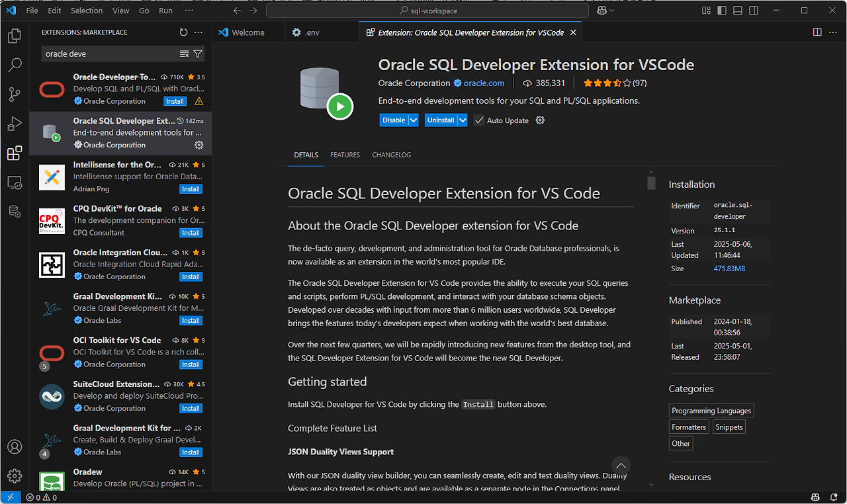Toggle the Auto Update checkbox
Image resolution: width=847 pixels, height=504 pixels.
point(479,120)
